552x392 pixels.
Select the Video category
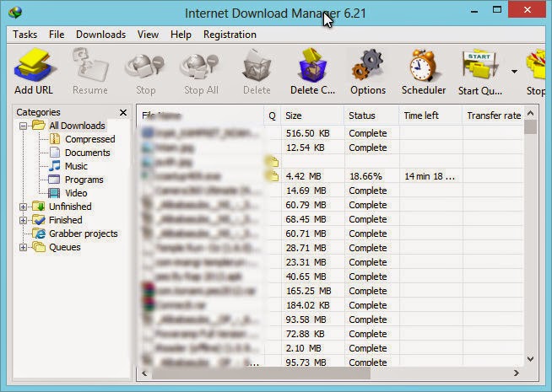[x=76, y=193]
